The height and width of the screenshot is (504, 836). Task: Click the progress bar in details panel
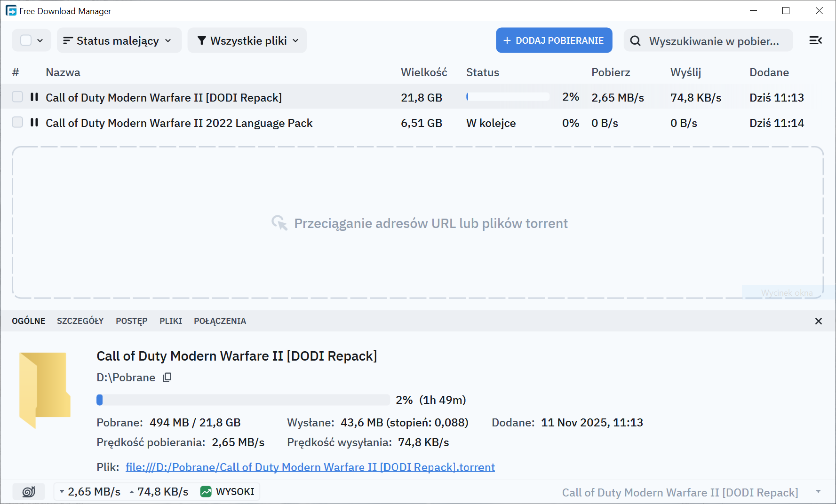tap(243, 400)
